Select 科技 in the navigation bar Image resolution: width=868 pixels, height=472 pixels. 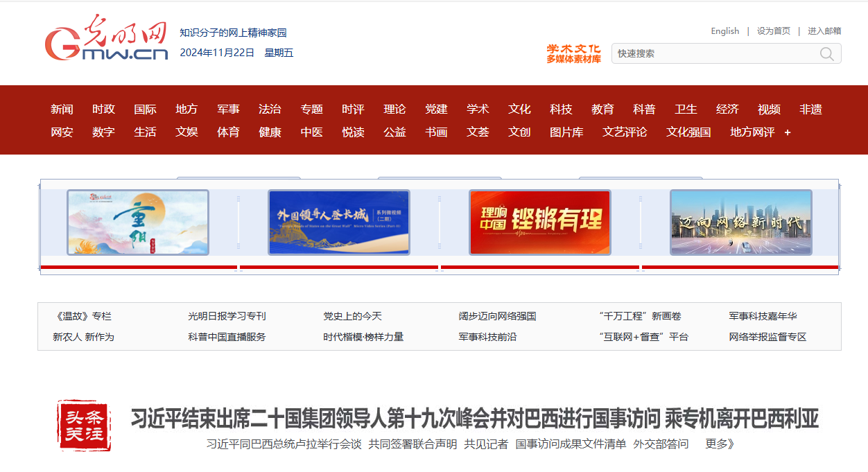coord(561,110)
